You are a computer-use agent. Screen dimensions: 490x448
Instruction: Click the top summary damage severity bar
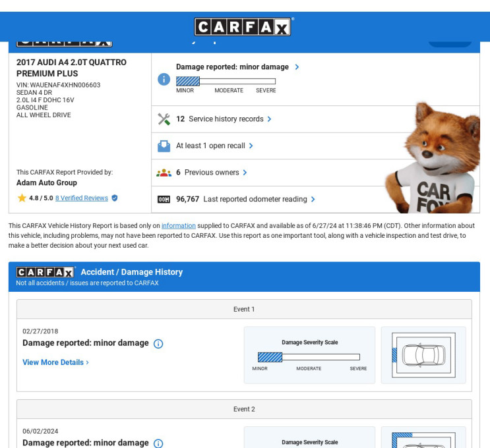[x=226, y=81]
